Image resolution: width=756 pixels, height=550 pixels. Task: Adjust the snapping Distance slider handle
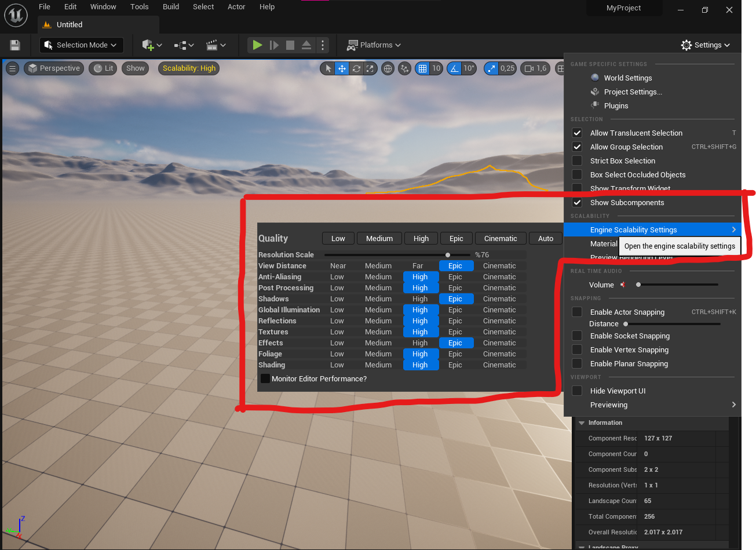[x=626, y=324]
